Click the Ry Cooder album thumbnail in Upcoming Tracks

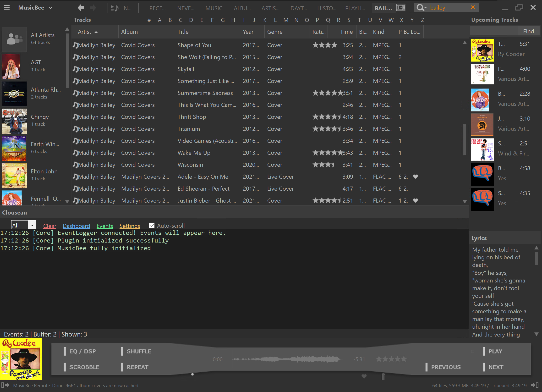click(482, 50)
